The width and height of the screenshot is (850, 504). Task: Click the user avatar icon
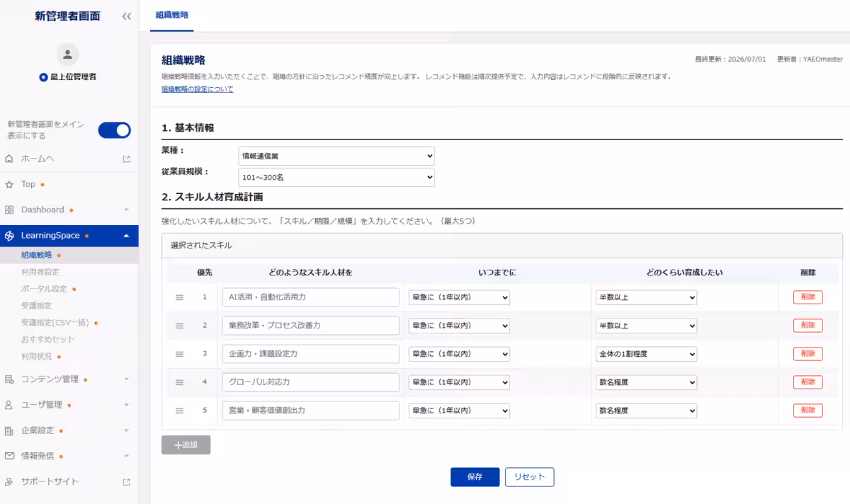(68, 54)
